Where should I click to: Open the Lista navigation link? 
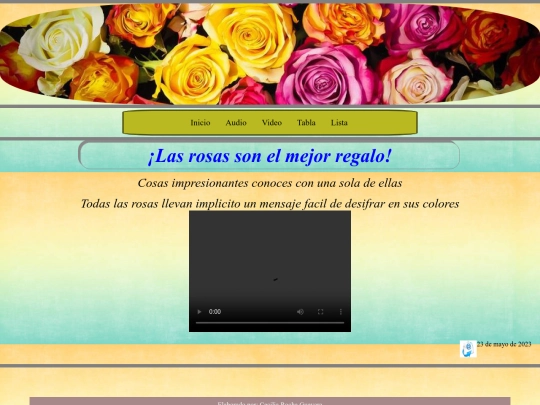[x=339, y=123]
